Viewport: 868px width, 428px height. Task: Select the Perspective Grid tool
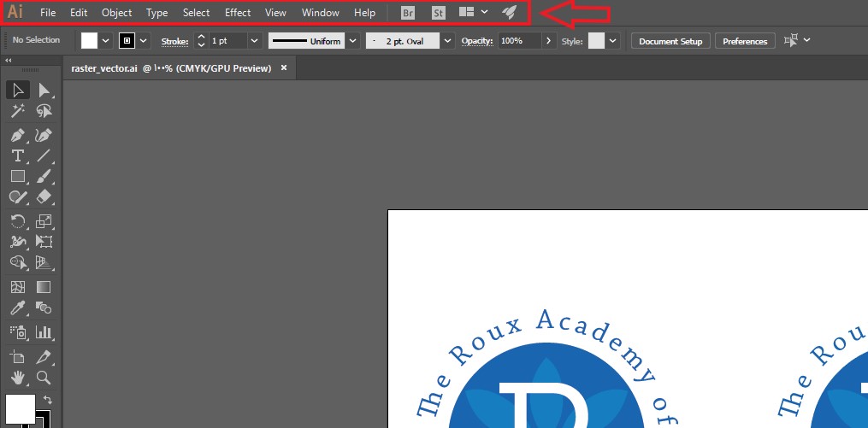(44, 262)
